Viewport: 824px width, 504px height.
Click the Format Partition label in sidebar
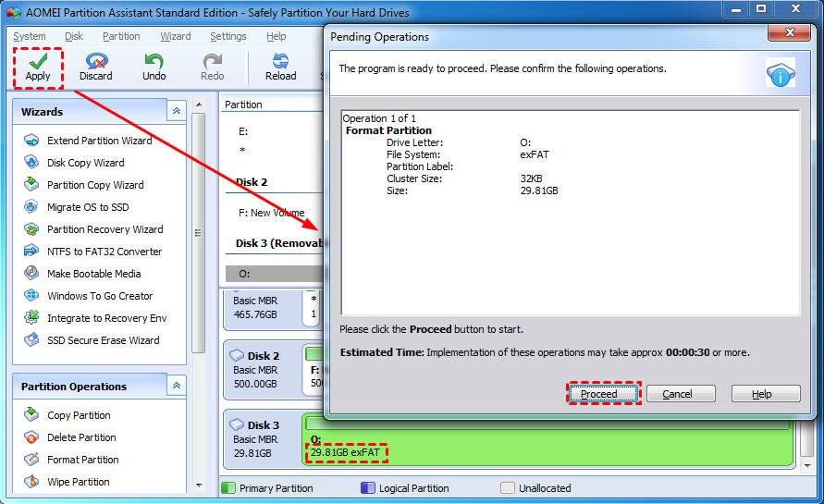coord(83,459)
